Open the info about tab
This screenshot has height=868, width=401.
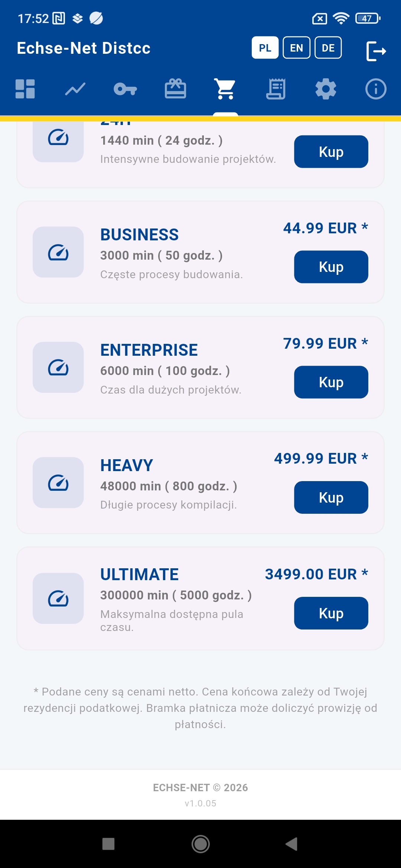pos(376,89)
